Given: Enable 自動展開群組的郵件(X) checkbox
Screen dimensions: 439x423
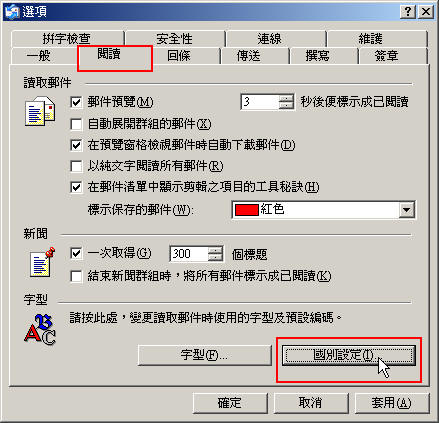Looking at the screenshot, I should click(76, 124).
